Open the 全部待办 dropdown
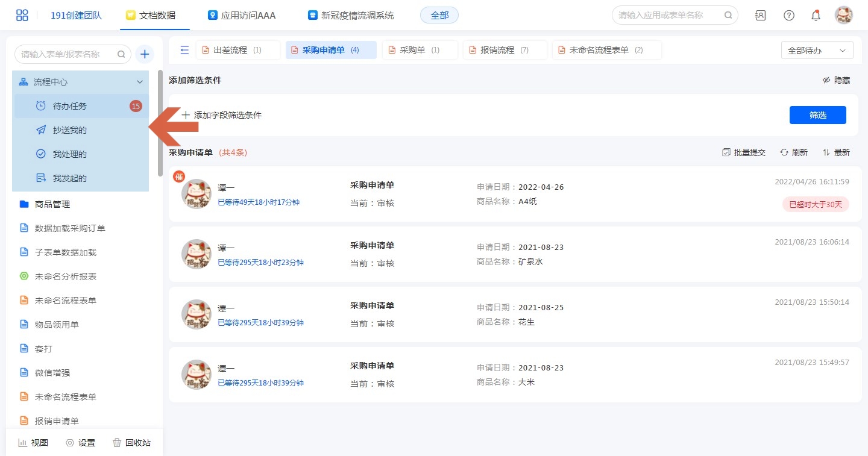The width and height of the screenshot is (868, 456). (817, 51)
